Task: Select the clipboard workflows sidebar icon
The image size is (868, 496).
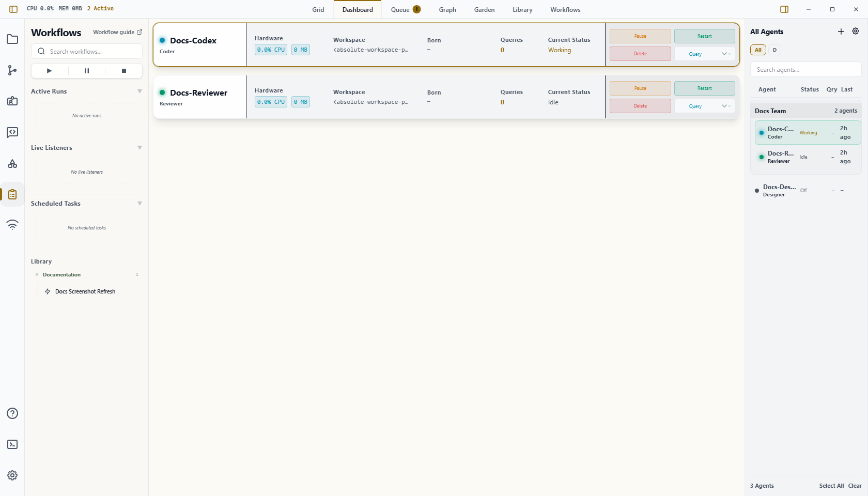Action: 12,194
